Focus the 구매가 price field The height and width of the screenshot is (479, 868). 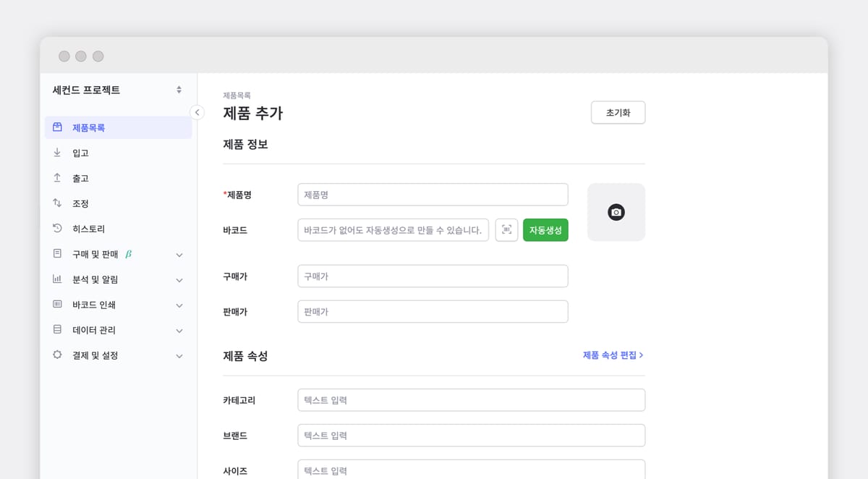(433, 276)
